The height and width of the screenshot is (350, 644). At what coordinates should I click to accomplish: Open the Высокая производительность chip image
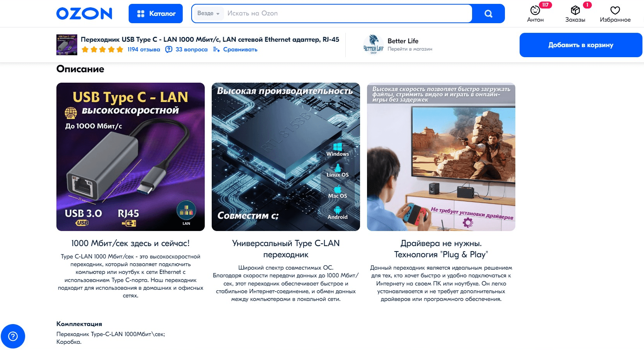286,157
